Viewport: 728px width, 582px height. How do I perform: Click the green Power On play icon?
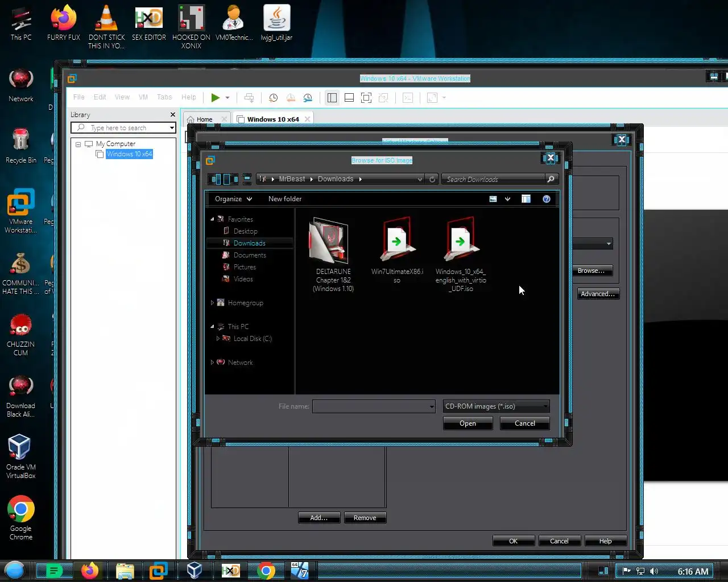216,98
